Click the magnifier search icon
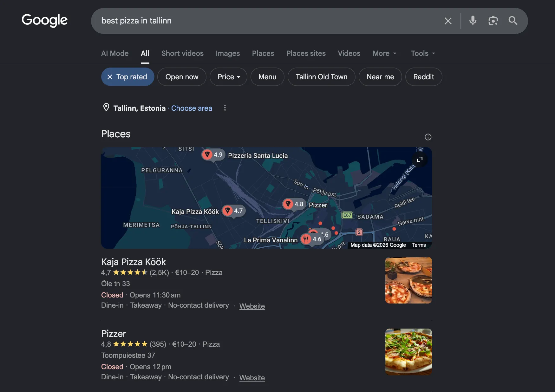Screen dimensions: 555x392 click(x=513, y=21)
